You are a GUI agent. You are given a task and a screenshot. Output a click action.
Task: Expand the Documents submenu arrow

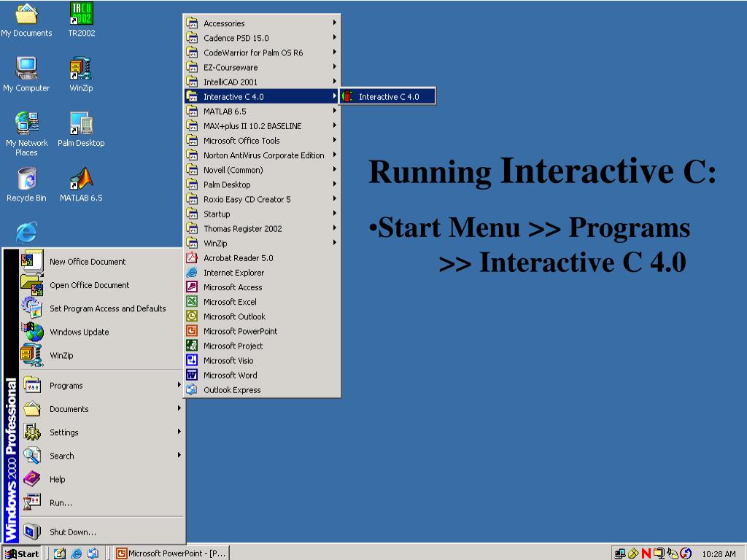179,408
